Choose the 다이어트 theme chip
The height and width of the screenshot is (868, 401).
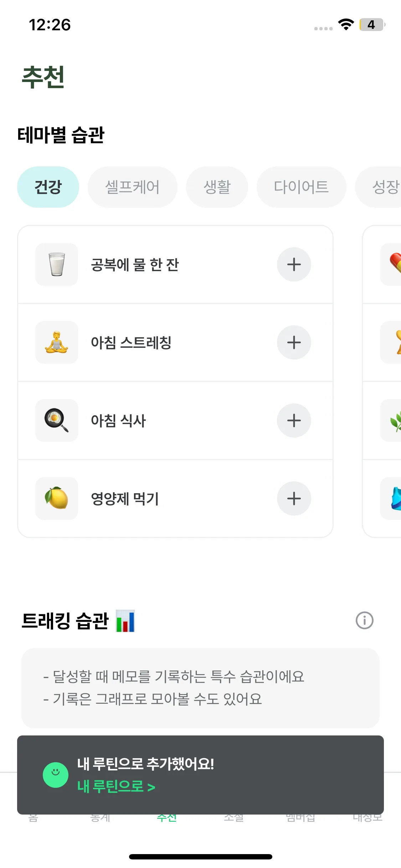(x=301, y=187)
